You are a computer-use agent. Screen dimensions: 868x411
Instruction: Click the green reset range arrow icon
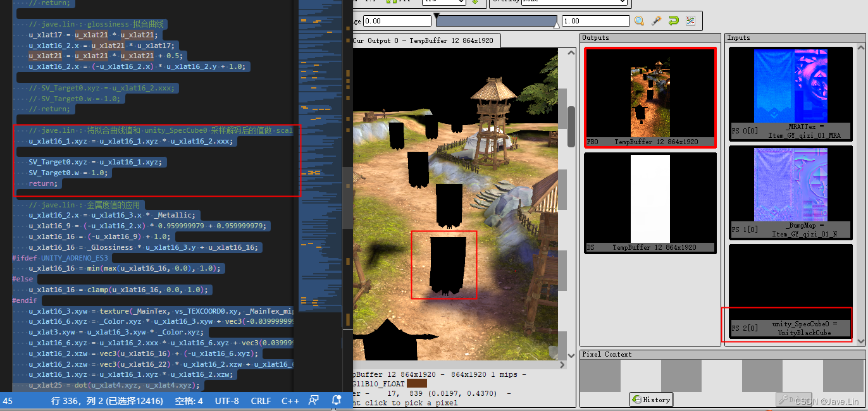click(673, 19)
